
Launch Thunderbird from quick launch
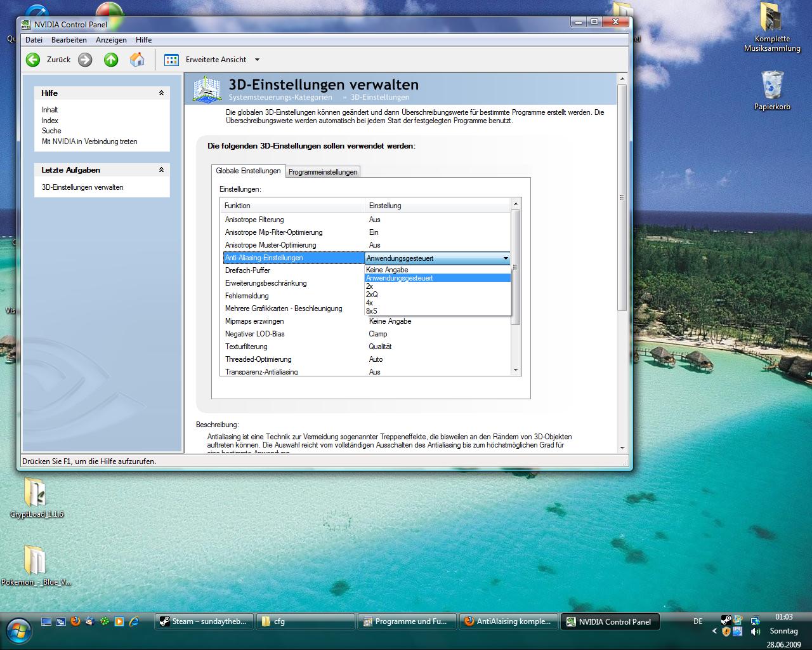[90, 621]
